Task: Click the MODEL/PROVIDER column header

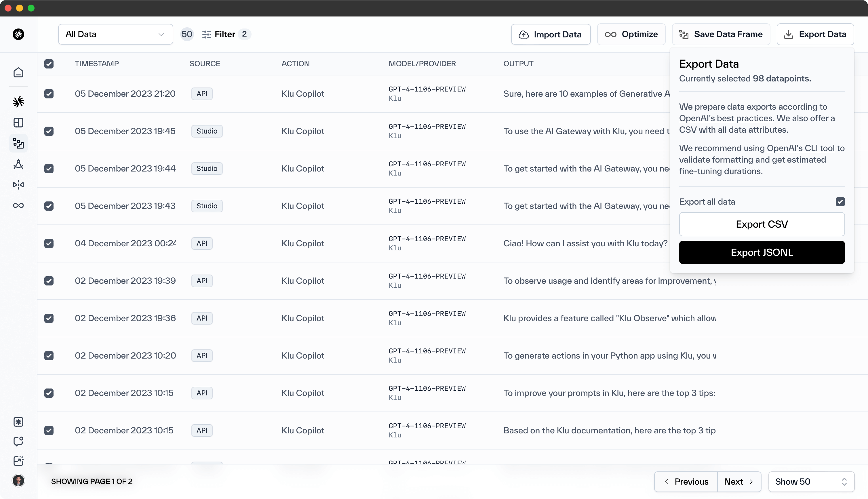Action: tap(422, 64)
